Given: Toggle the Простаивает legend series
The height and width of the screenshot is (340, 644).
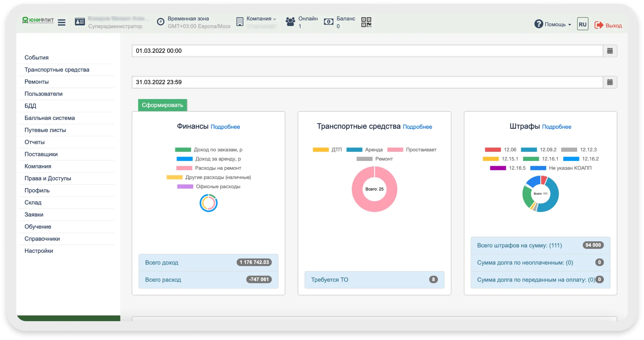Looking at the screenshot, I should (x=412, y=150).
